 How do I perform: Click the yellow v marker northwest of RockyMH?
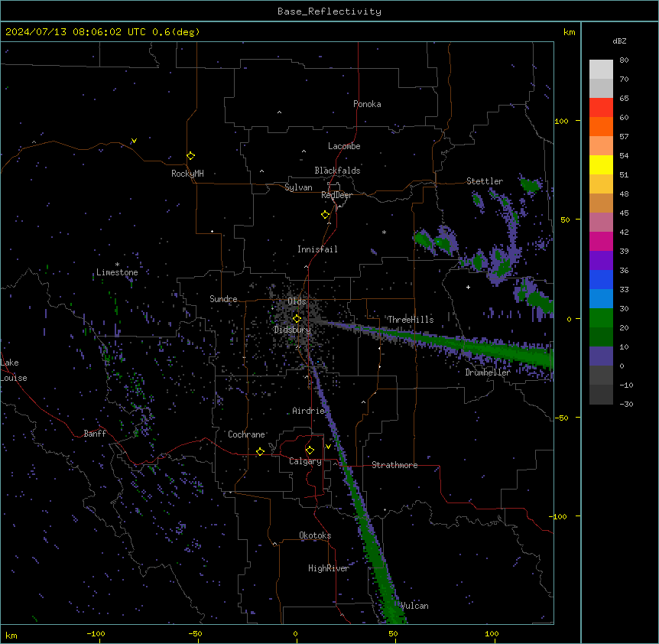[134, 141]
